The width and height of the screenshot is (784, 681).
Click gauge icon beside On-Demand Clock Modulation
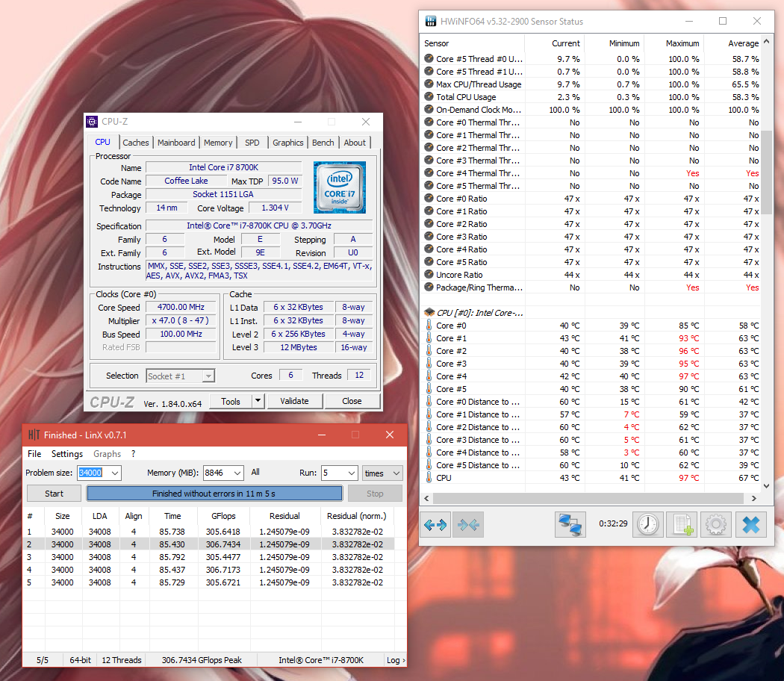pyautogui.click(x=429, y=109)
